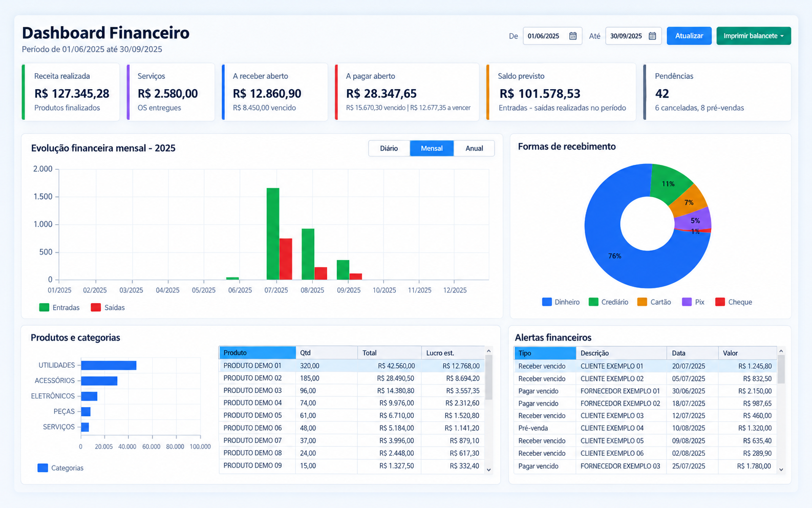Toggle the Entradas legend swatch

(44, 308)
